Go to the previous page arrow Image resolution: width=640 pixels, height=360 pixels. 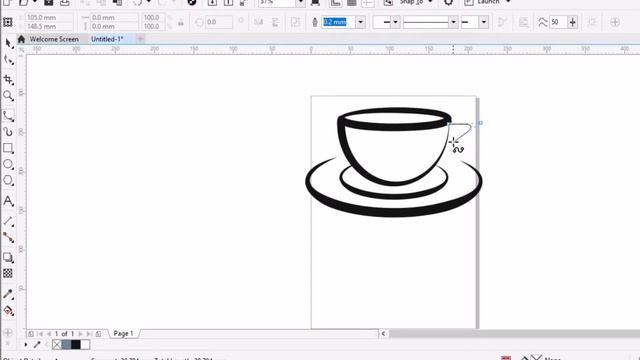tap(49, 334)
